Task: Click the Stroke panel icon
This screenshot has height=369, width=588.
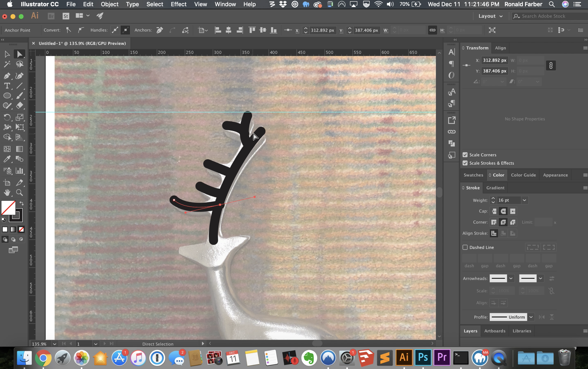Action: tap(473, 187)
